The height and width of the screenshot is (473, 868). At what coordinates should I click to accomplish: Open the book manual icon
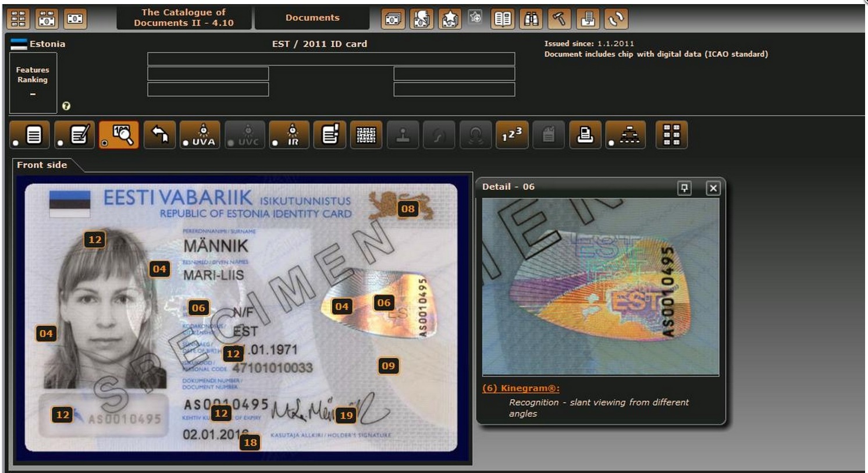point(503,19)
